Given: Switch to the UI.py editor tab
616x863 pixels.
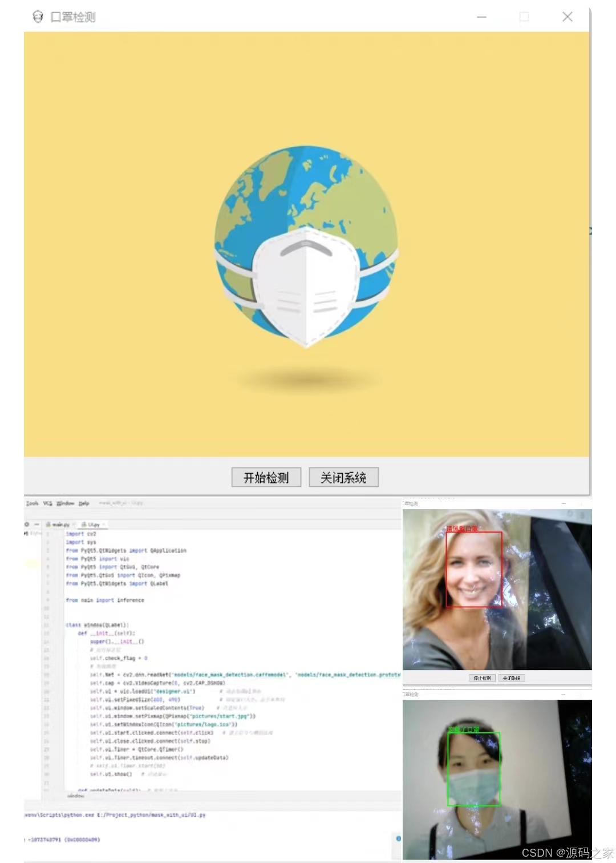Looking at the screenshot, I should (95, 524).
